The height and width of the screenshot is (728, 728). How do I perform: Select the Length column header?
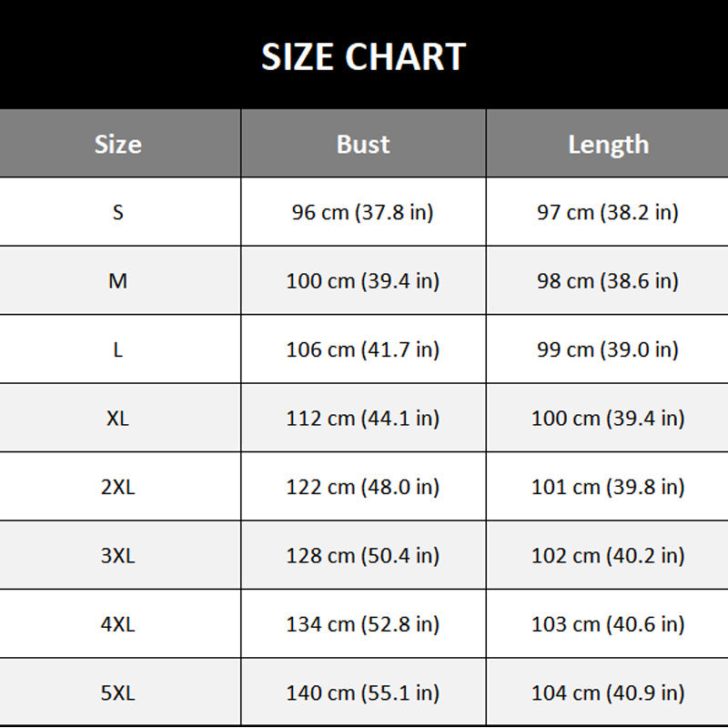(608, 145)
